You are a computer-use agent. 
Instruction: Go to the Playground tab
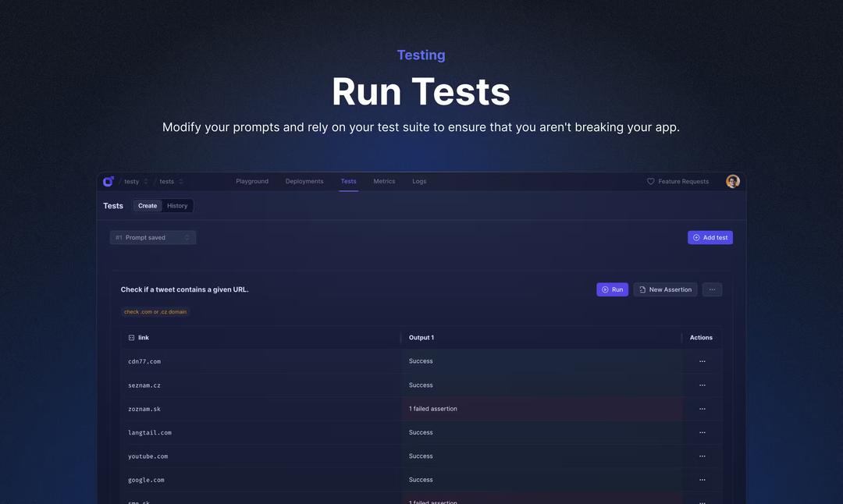coord(251,182)
